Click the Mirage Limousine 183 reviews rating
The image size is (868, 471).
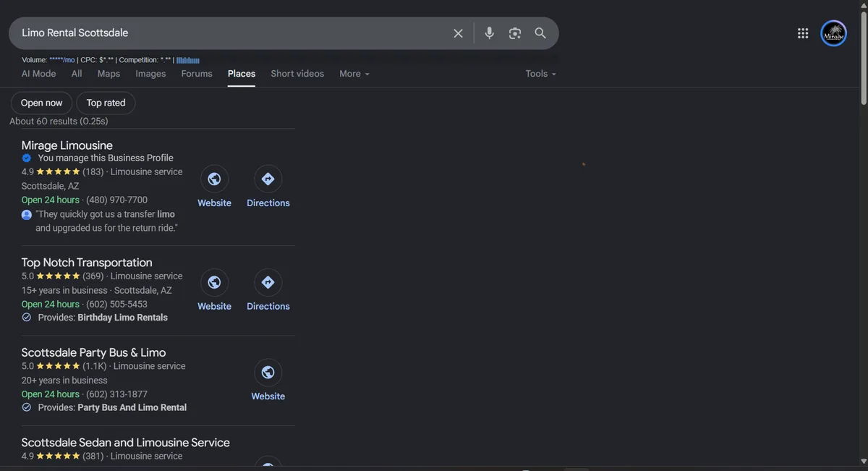(x=63, y=171)
